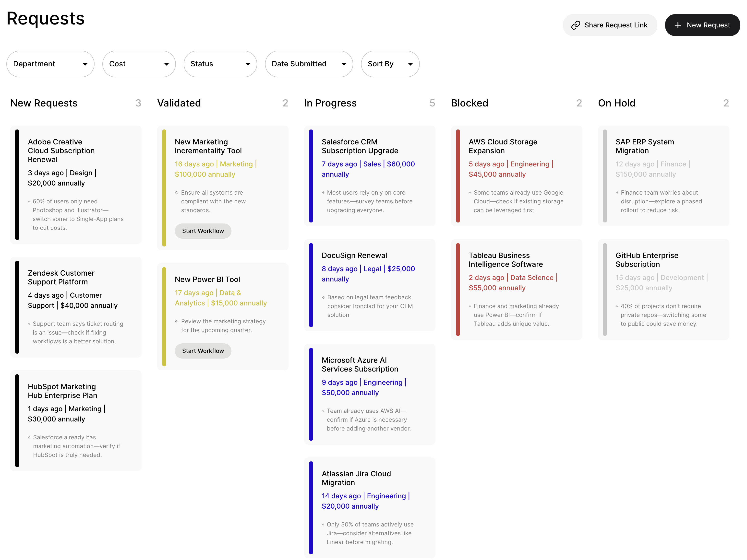Select the New Requests column header
The height and width of the screenshot is (560, 747).
pyautogui.click(x=44, y=103)
